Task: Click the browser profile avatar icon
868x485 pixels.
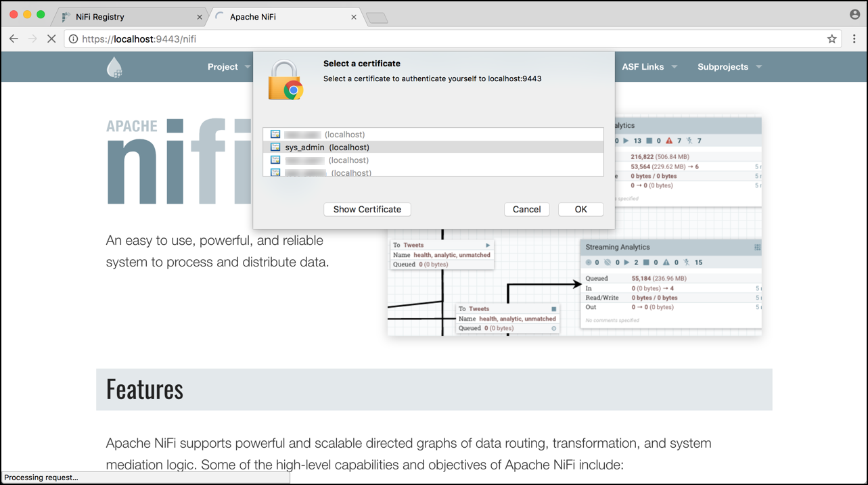Action: [x=853, y=14]
